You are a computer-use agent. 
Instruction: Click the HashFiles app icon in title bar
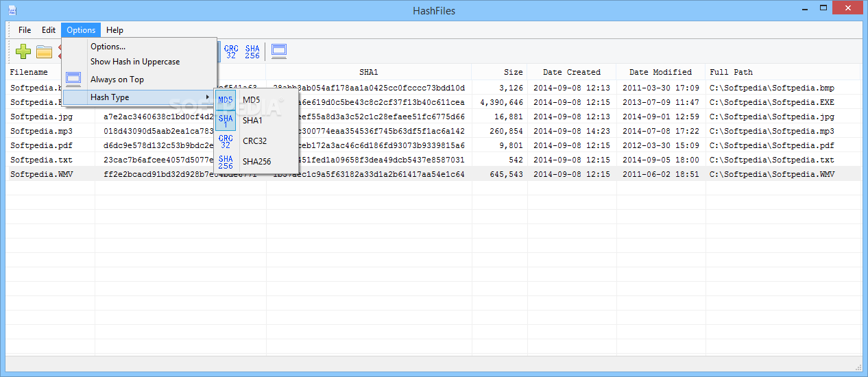pyautogui.click(x=12, y=10)
